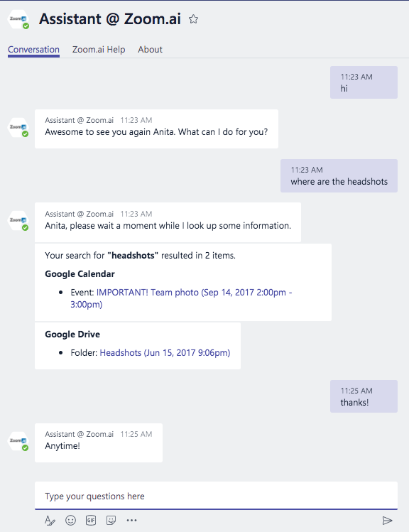The image size is (409, 532).
Task: Open the sticker picker
Action: [x=111, y=520]
